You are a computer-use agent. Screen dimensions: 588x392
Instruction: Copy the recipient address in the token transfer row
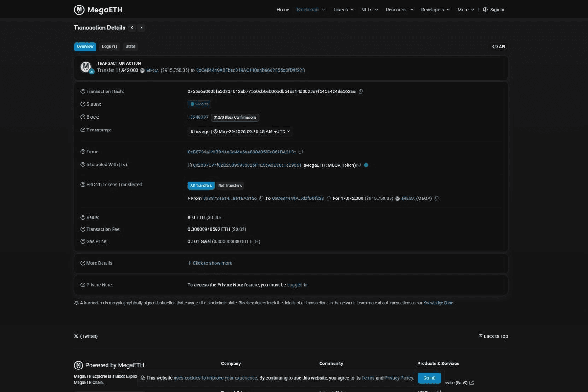pyautogui.click(x=328, y=199)
